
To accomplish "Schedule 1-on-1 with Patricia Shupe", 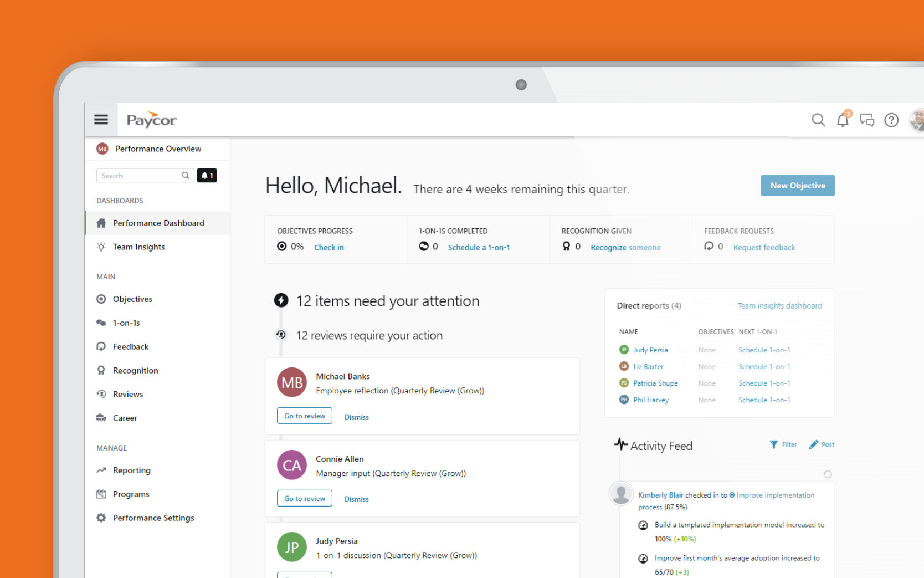I will [x=764, y=383].
